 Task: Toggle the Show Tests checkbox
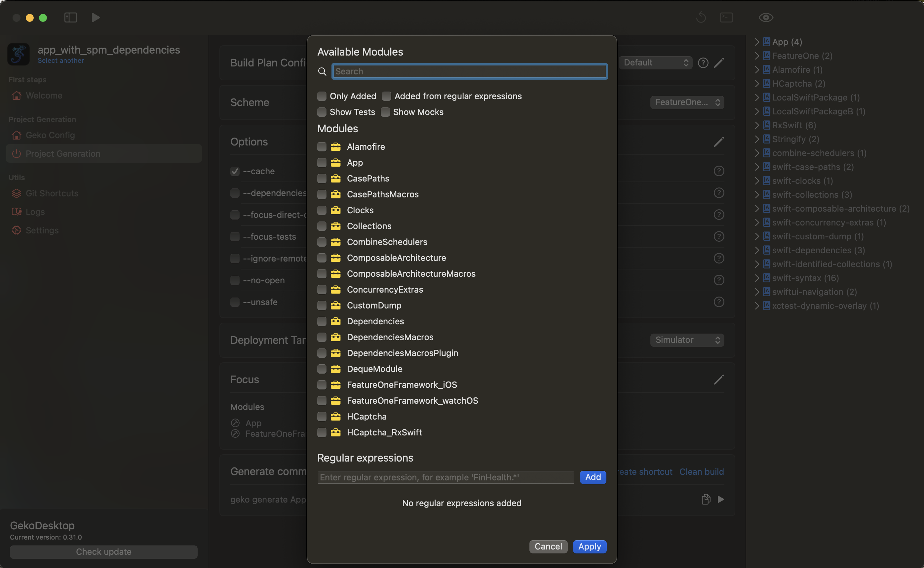322,112
